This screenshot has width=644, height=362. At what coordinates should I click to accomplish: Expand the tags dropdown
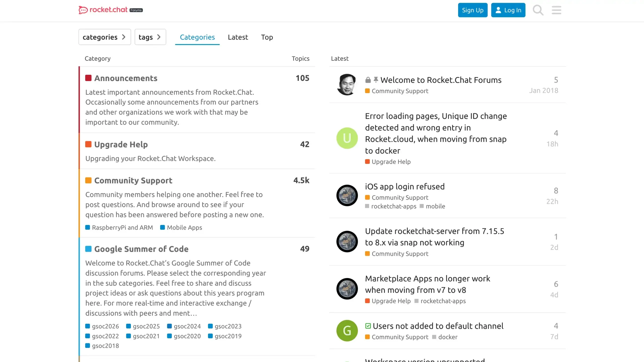point(150,37)
